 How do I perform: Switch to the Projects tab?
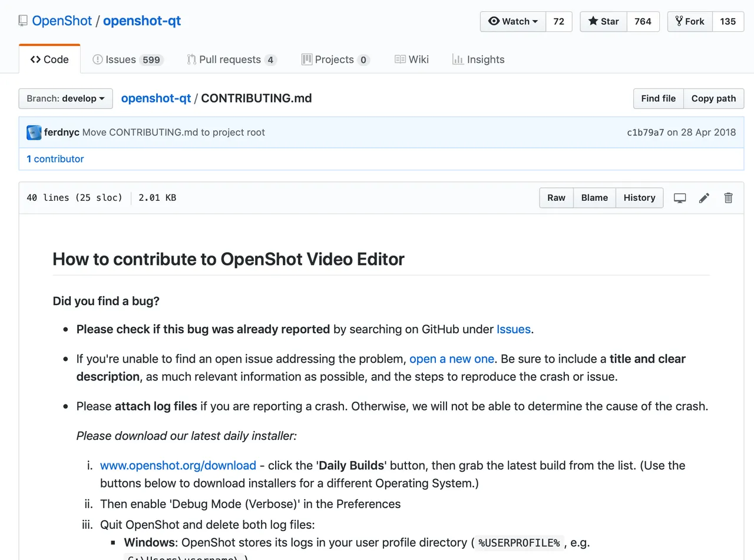pos(335,59)
